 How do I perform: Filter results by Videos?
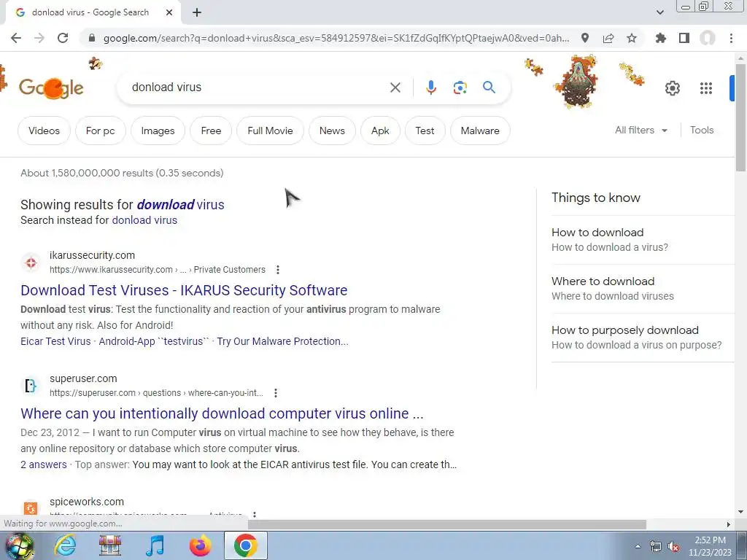(44, 131)
